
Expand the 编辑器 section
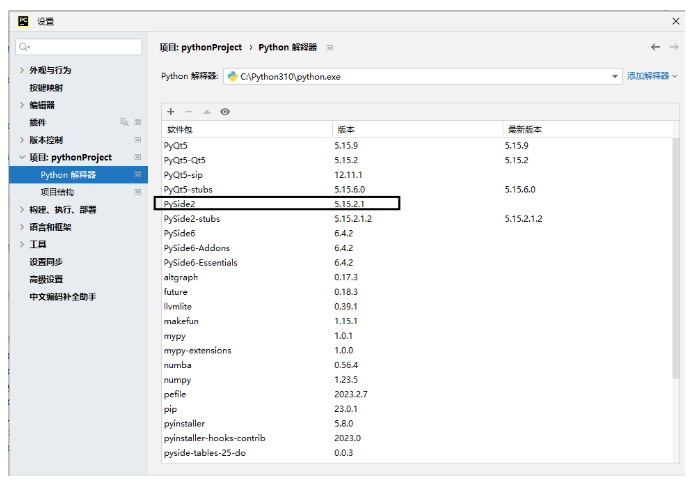click(22, 105)
